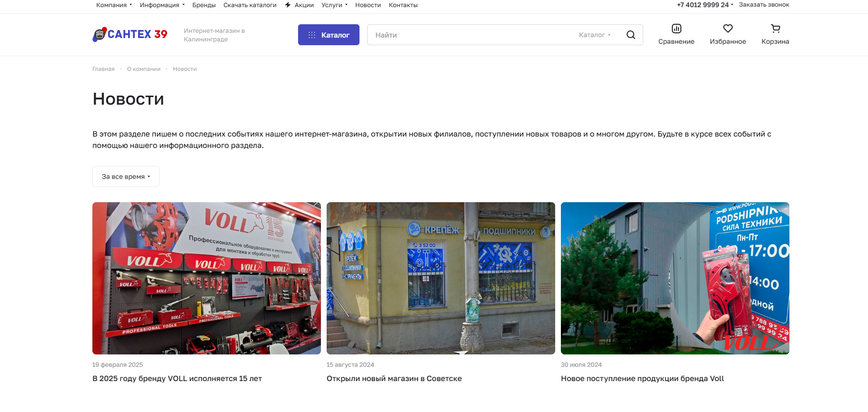Screen dimensions: 868x412
Task: Open Скачать каталоги in top menu
Action: 250,5
